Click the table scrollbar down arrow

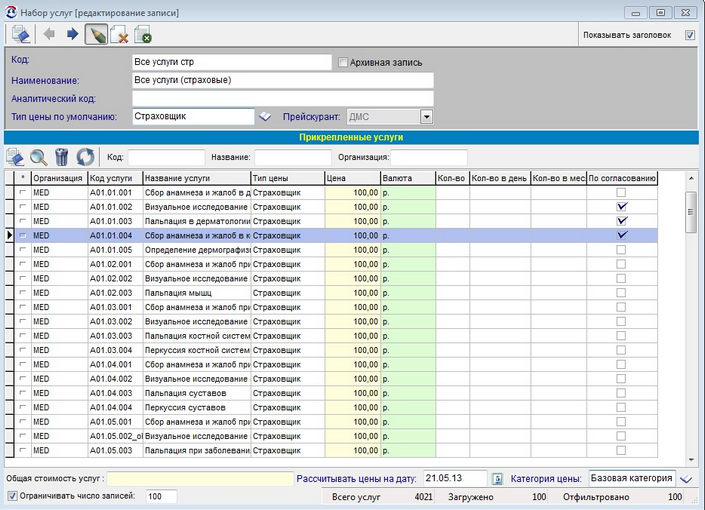coord(691,460)
